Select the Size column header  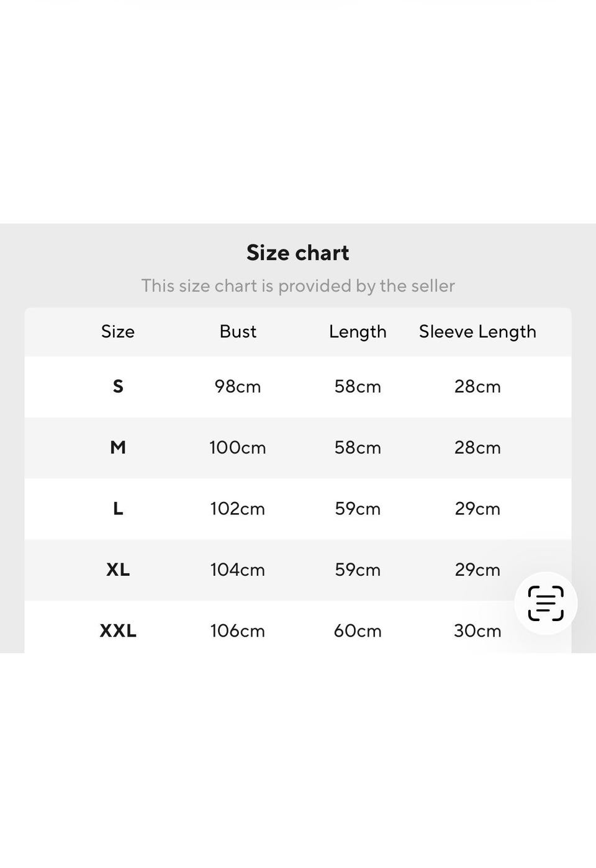point(118,331)
